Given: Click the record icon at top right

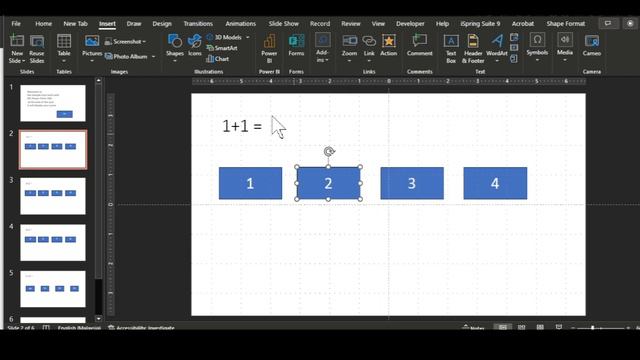Looking at the screenshot, I should (630, 23).
